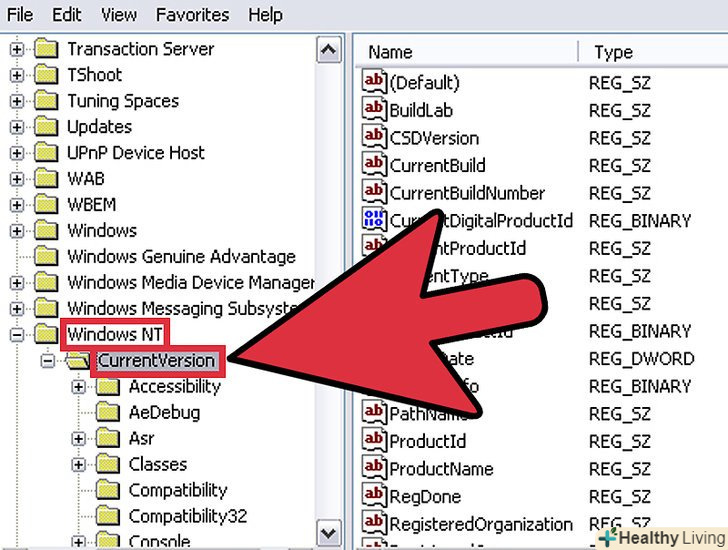Select the Windows Genuine Advantage key

[x=182, y=257]
